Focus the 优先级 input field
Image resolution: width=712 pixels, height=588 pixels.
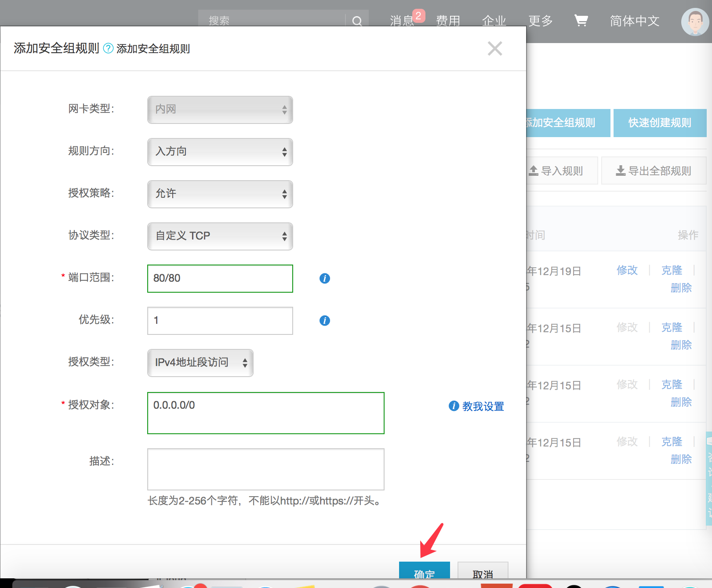click(x=220, y=320)
